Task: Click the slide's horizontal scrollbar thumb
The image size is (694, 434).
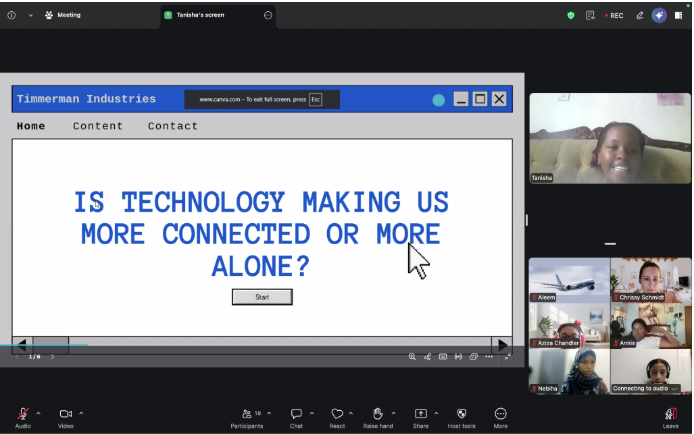Action: (x=51, y=345)
